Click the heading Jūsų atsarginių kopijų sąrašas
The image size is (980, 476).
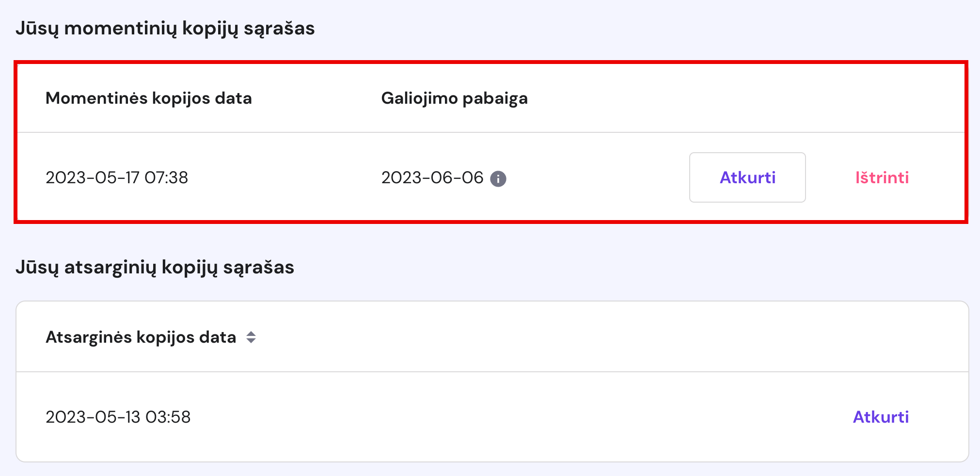click(x=155, y=268)
